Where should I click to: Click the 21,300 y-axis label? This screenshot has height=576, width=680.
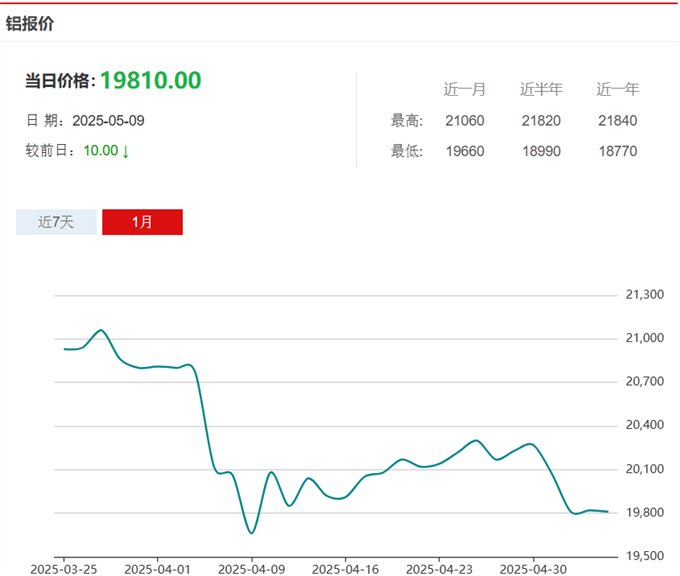tap(644, 295)
